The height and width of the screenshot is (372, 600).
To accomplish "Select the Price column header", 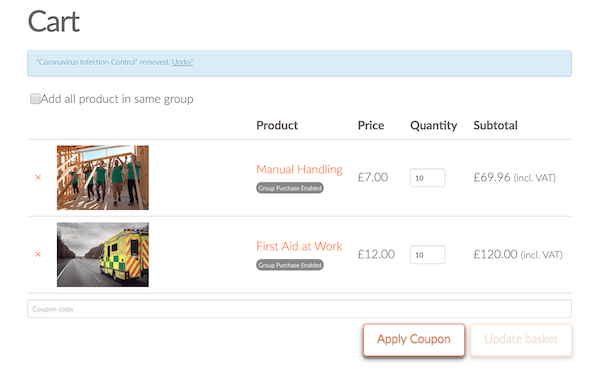I will [x=371, y=125].
